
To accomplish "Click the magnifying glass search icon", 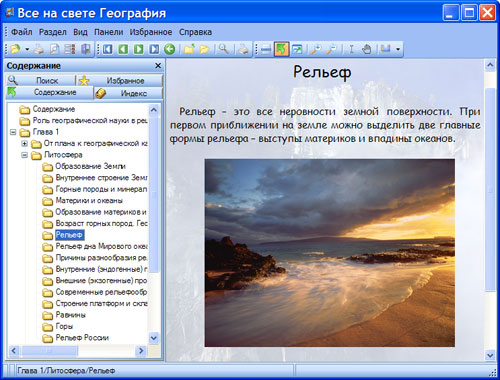I will point(223,49).
